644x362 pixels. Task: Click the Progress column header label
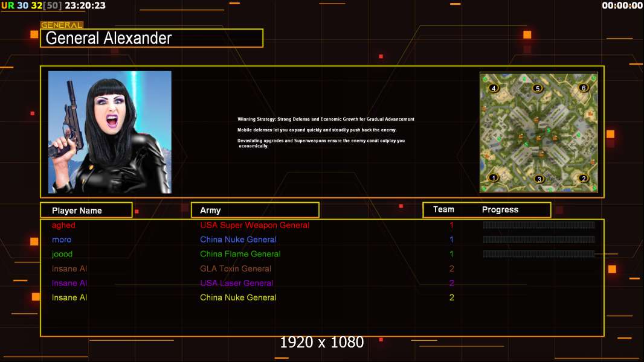point(500,209)
